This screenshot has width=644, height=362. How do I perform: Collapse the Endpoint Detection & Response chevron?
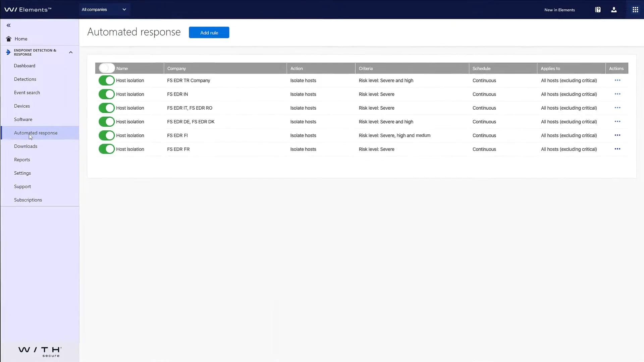[x=71, y=52]
